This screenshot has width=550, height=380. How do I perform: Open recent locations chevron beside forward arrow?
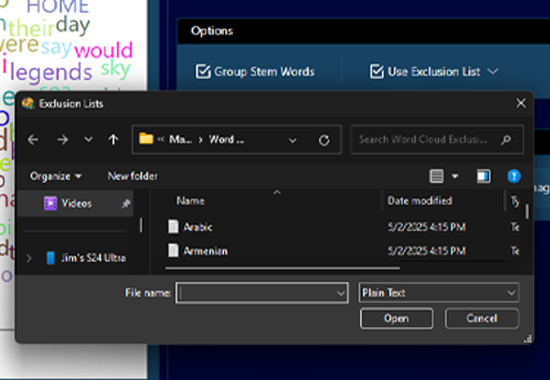coord(88,140)
